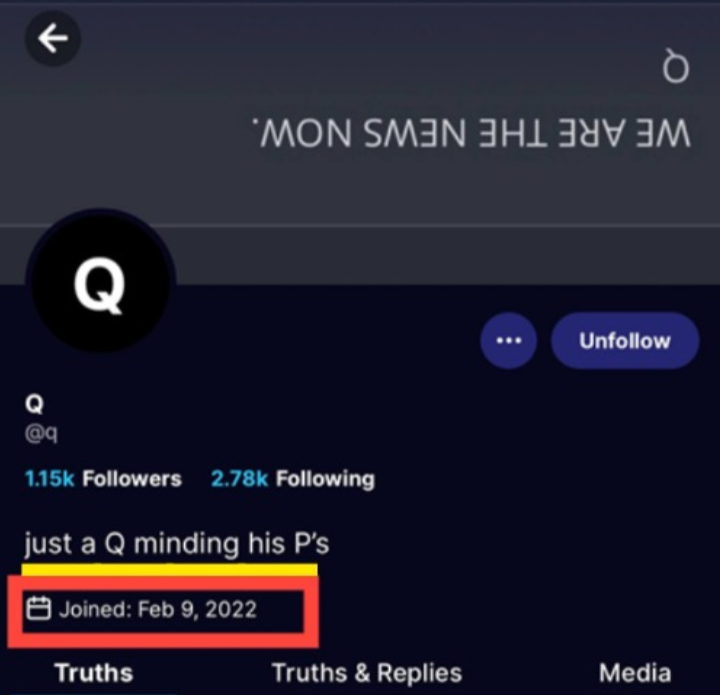The height and width of the screenshot is (695, 720).
Task: View the 1.15k Followers list
Action: coord(103,479)
